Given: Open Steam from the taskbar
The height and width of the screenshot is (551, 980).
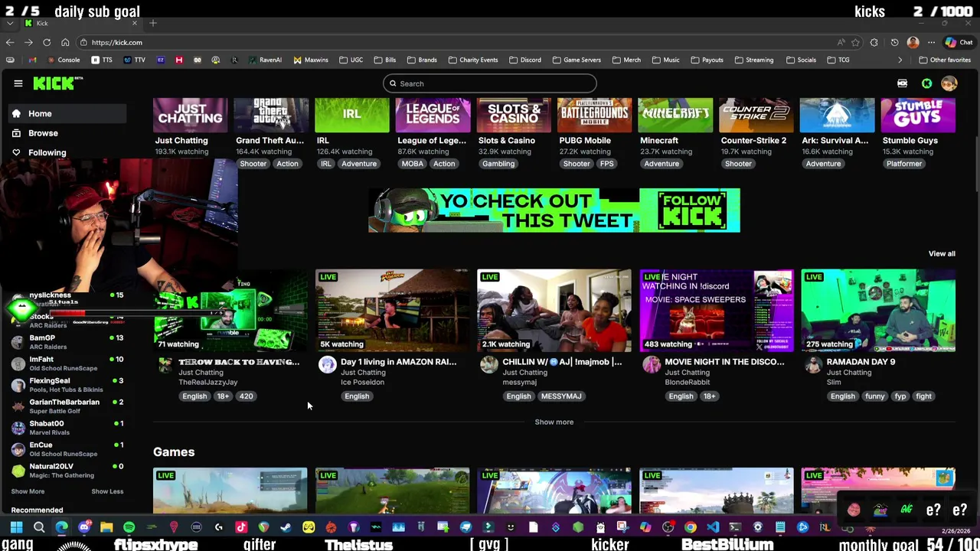Looking at the screenshot, I should (286, 527).
